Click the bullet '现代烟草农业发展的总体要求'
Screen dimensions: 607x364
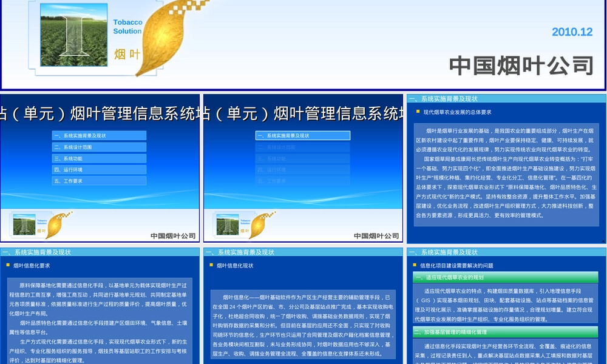click(457, 112)
